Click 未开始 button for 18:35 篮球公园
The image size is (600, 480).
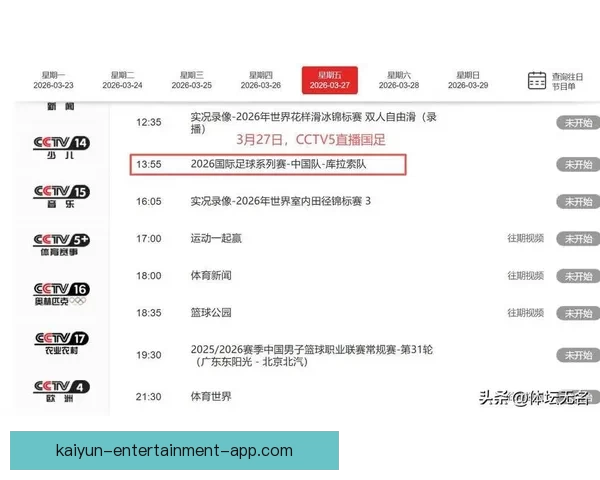click(578, 313)
